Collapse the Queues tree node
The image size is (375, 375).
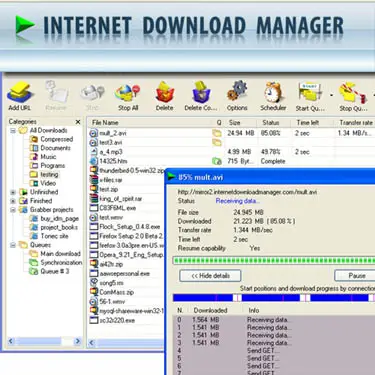click(13, 245)
